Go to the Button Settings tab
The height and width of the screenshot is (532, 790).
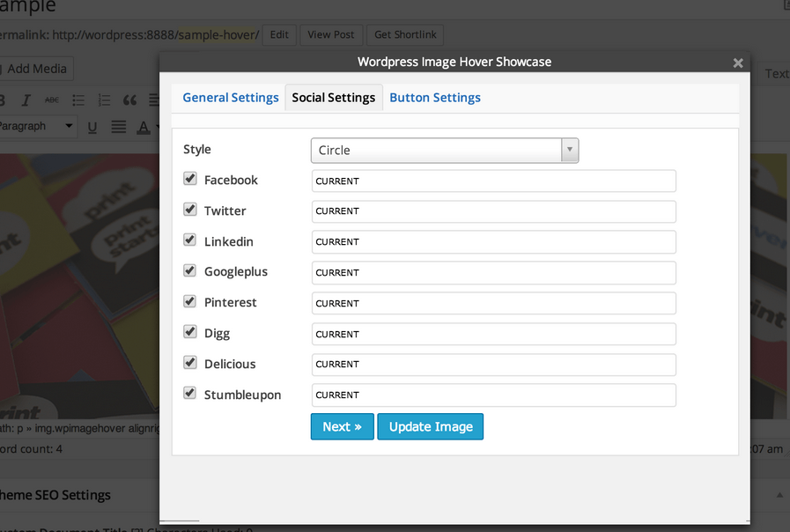point(435,98)
